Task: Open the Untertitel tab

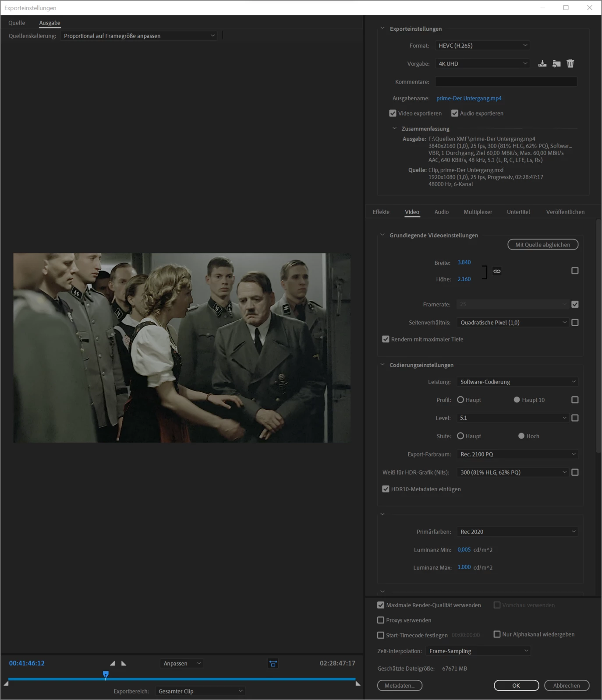Action: click(518, 212)
